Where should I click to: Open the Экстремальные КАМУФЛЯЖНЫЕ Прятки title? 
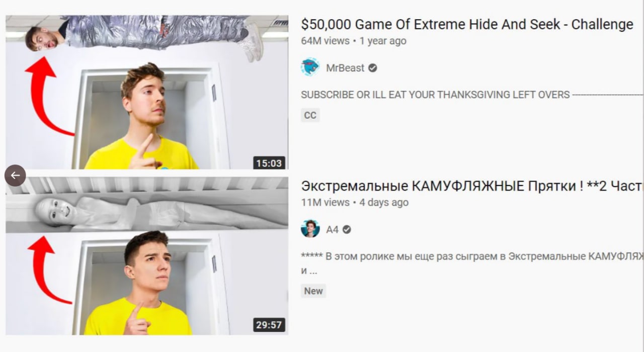pyautogui.click(x=472, y=186)
